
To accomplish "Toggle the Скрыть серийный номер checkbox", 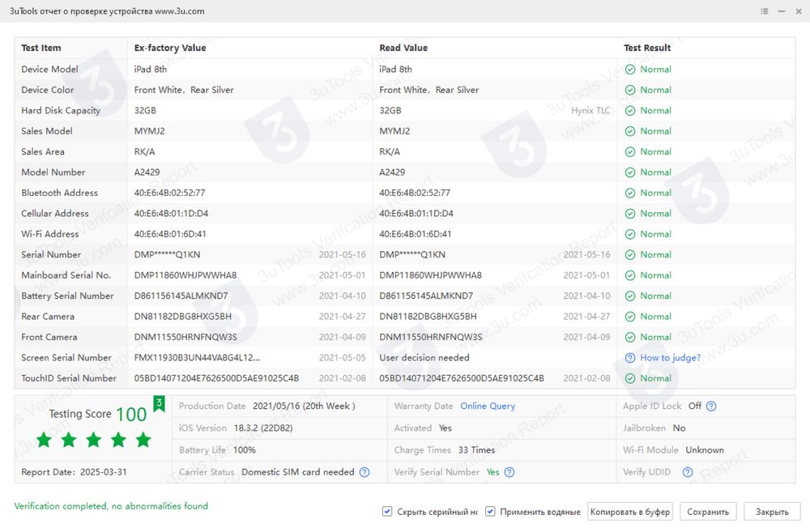I will (x=387, y=511).
